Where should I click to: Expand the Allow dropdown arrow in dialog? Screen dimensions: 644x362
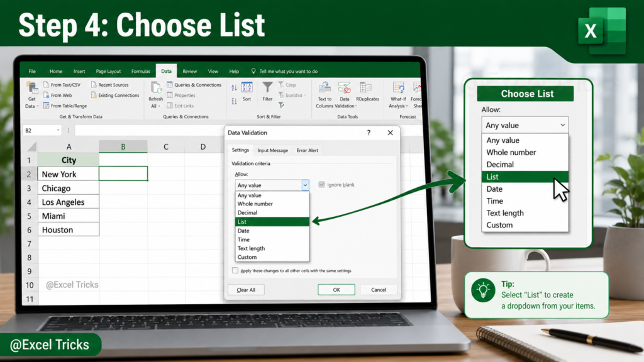click(x=305, y=185)
